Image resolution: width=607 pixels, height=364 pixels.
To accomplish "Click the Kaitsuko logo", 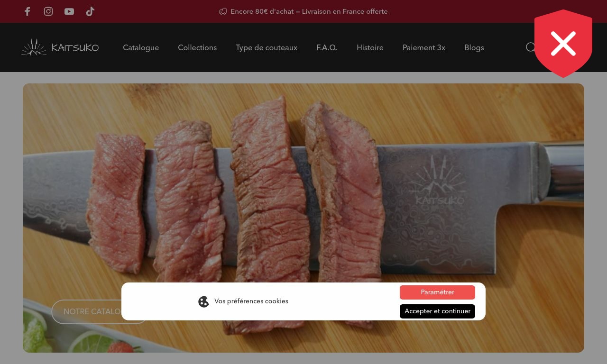I will 60,47.
